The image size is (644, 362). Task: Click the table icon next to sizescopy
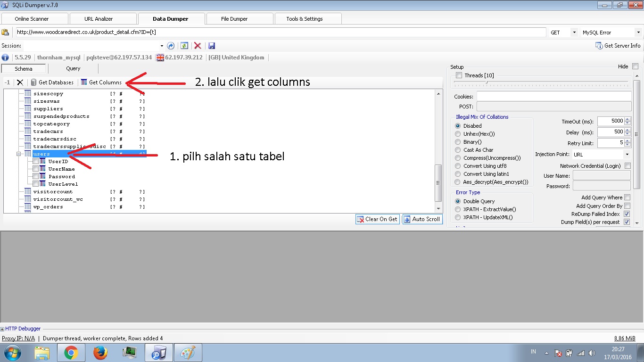(28, 93)
